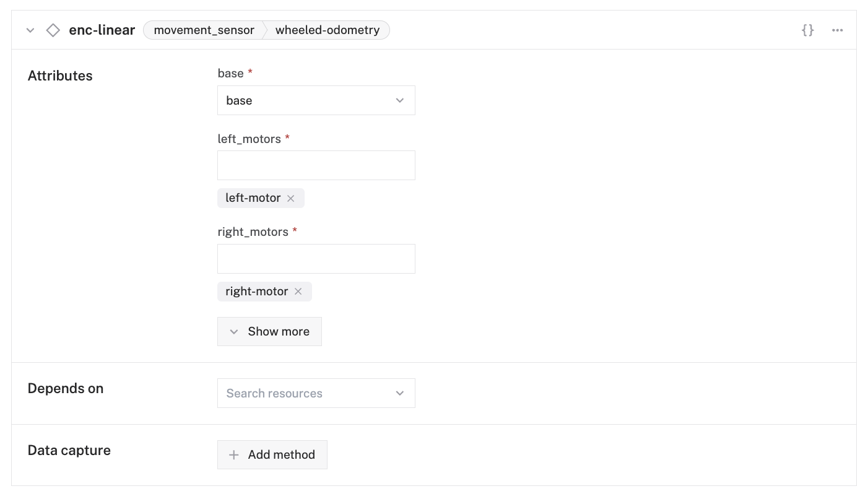The width and height of the screenshot is (868, 499).
Task: Click the base dropdown arrow
Action: click(x=400, y=100)
